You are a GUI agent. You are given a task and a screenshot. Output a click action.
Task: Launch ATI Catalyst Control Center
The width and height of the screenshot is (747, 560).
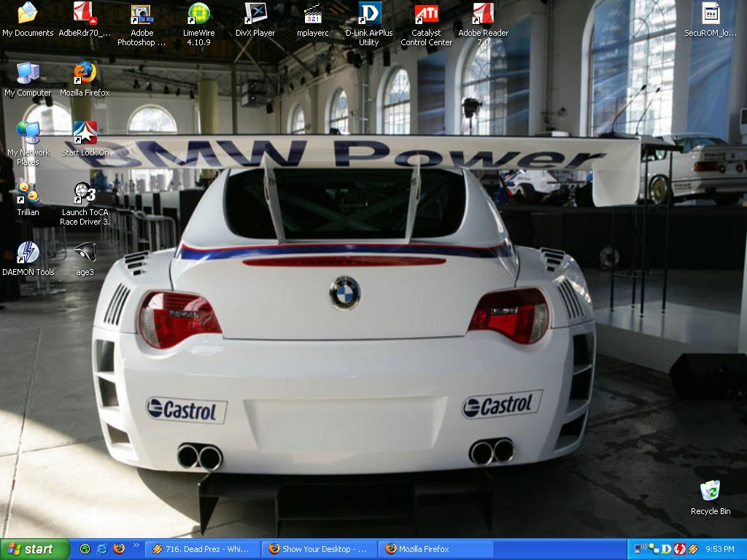[x=426, y=15]
